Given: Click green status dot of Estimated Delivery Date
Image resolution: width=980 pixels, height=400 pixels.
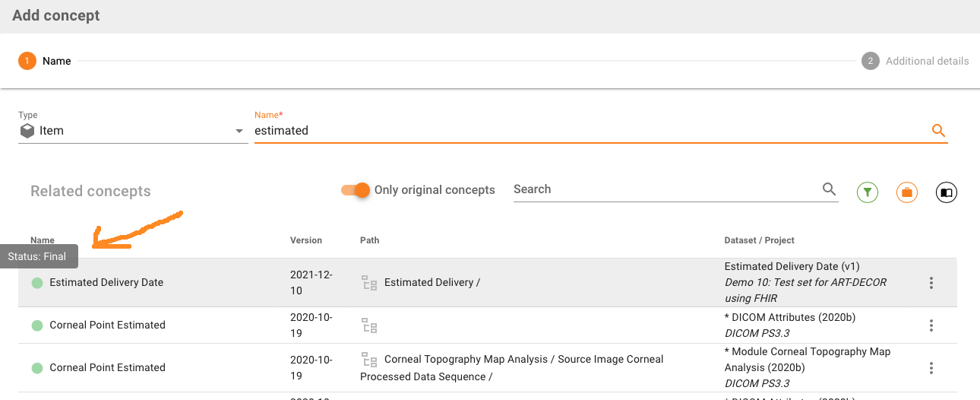Looking at the screenshot, I should point(37,283).
